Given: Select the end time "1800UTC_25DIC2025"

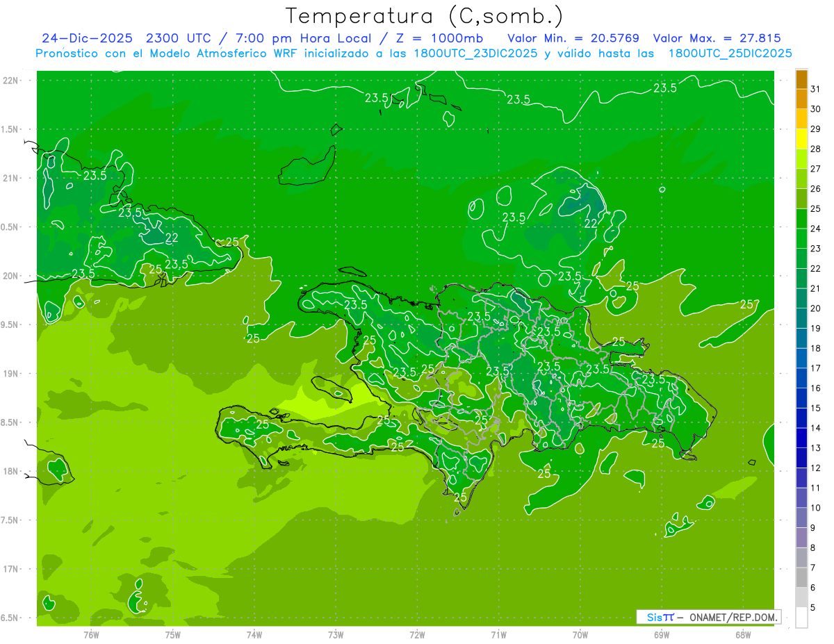Looking at the screenshot, I should tap(730, 53).
